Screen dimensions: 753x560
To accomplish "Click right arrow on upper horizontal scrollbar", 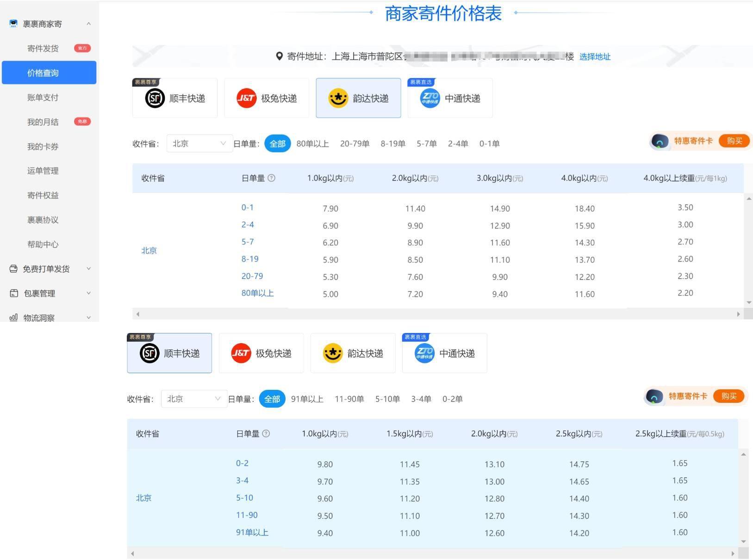I will tap(738, 314).
